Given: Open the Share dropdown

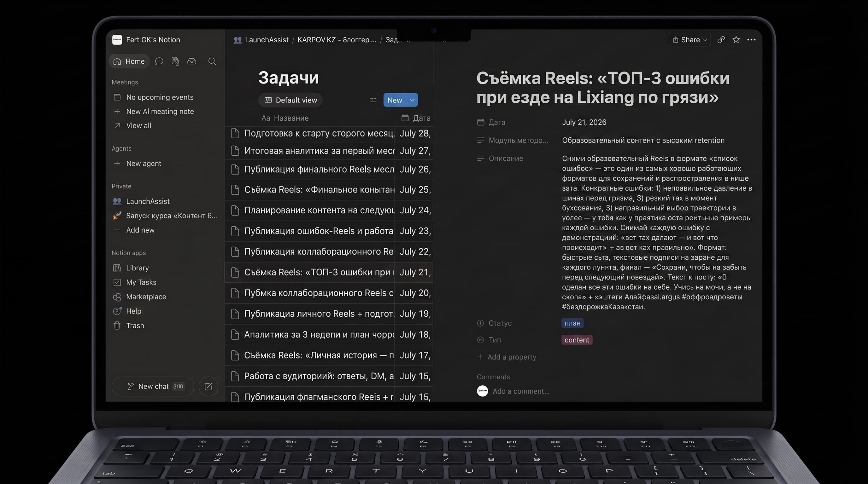Looking at the screenshot, I should click(x=689, y=40).
